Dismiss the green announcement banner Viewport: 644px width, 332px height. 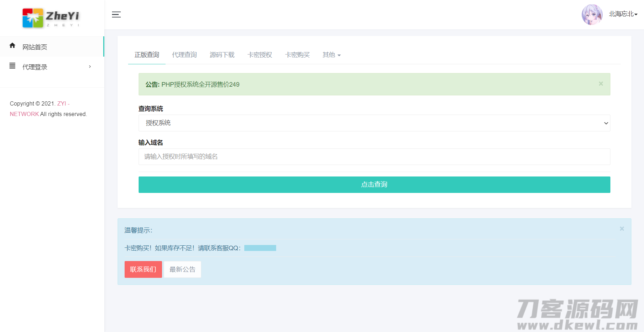click(601, 84)
